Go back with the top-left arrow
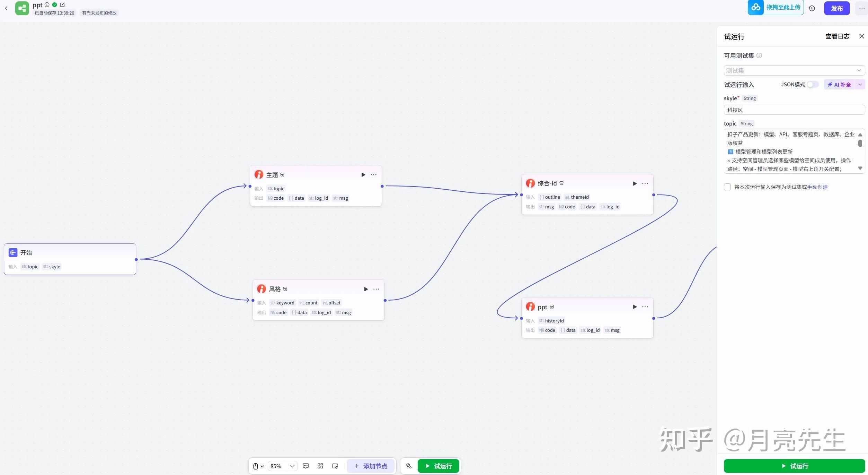 coord(6,8)
